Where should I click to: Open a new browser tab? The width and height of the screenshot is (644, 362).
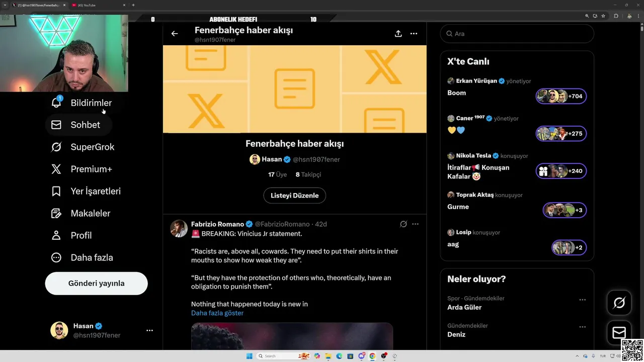[x=133, y=5]
